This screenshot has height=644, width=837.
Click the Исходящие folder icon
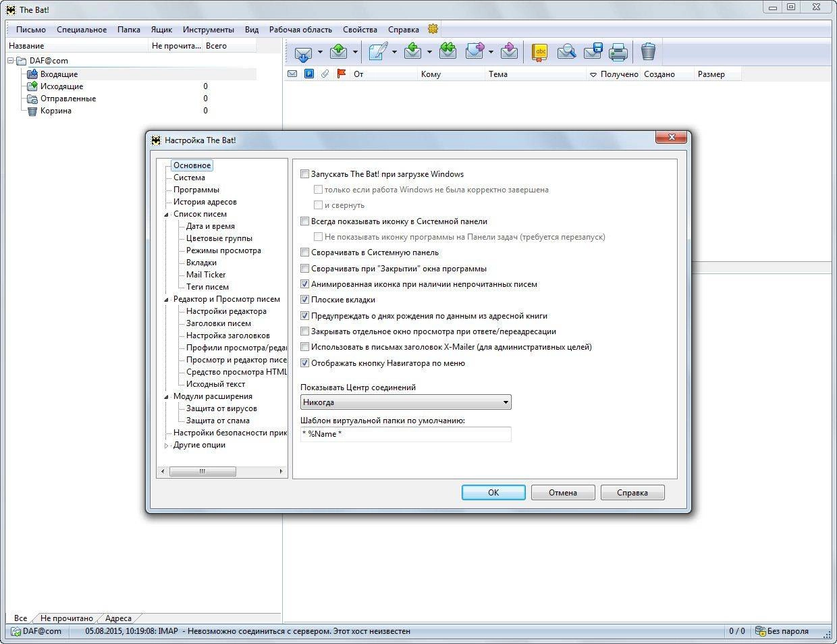click(x=32, y=86)
